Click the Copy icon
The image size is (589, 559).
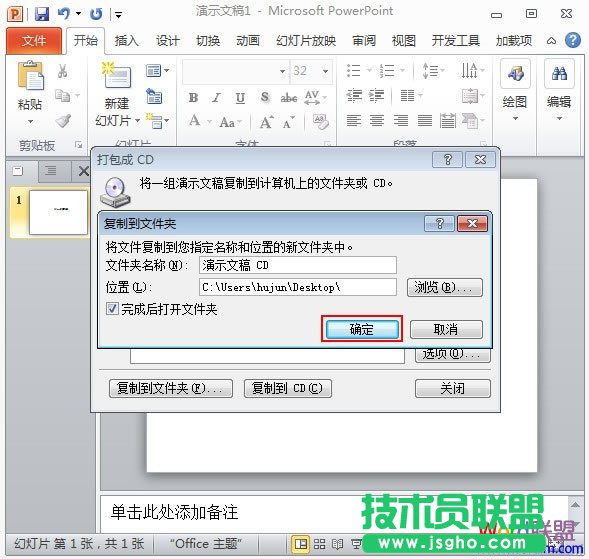(63, 95)
